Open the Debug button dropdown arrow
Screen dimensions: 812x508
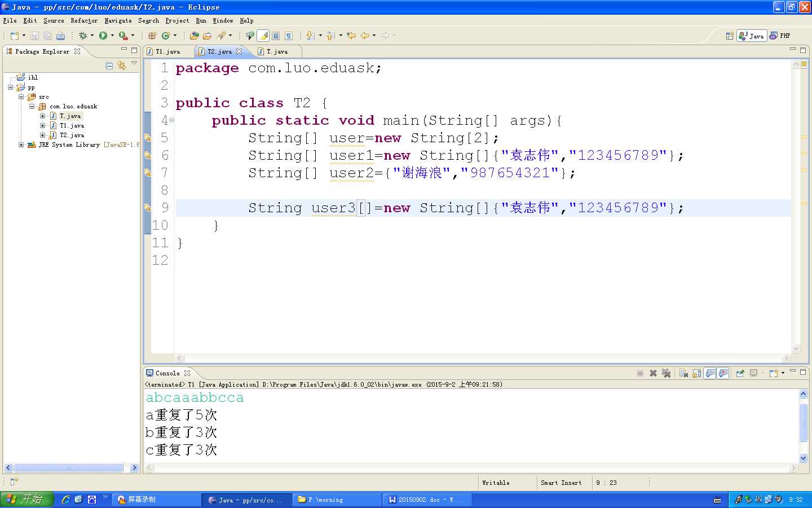click(92, 36)
